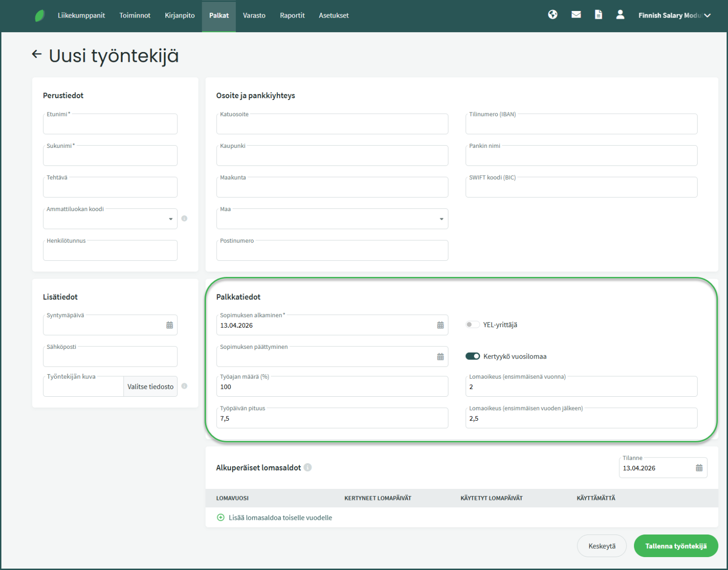Image resolution: width=728 pixels, height=570 pixels.
Task: Click the Keskeytä cancel button
Action: click(x=601, y=546)
